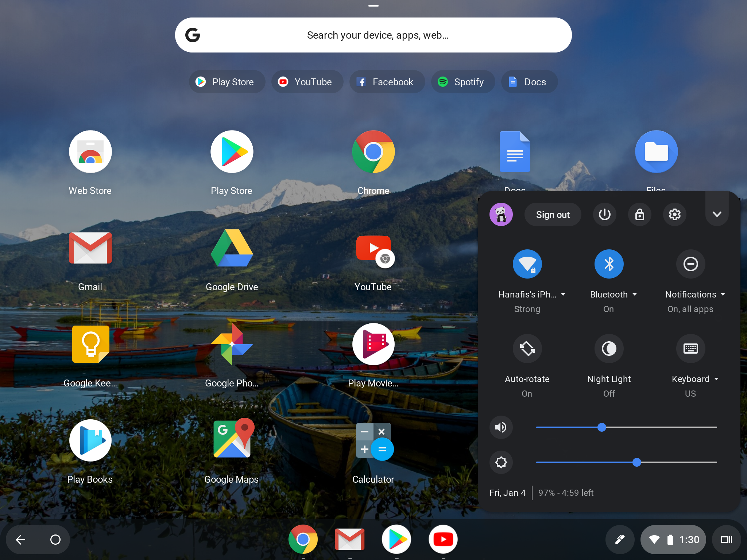Toggle Auto-rotate setting

(527, 349)
